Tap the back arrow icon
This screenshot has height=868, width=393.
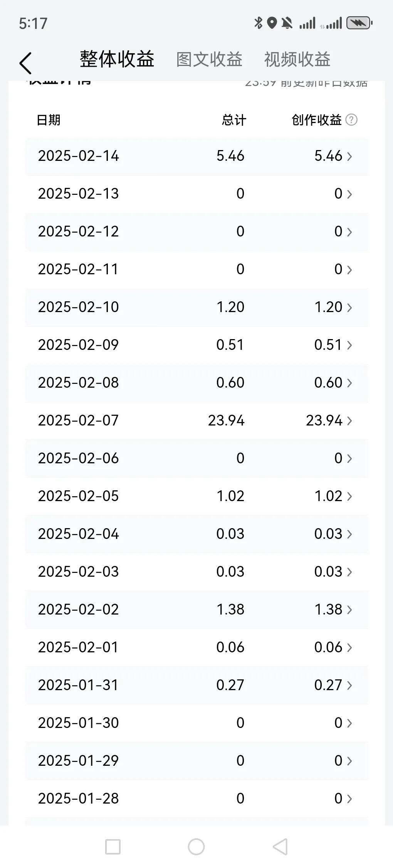pyautogui.click(x=25, y=63)
